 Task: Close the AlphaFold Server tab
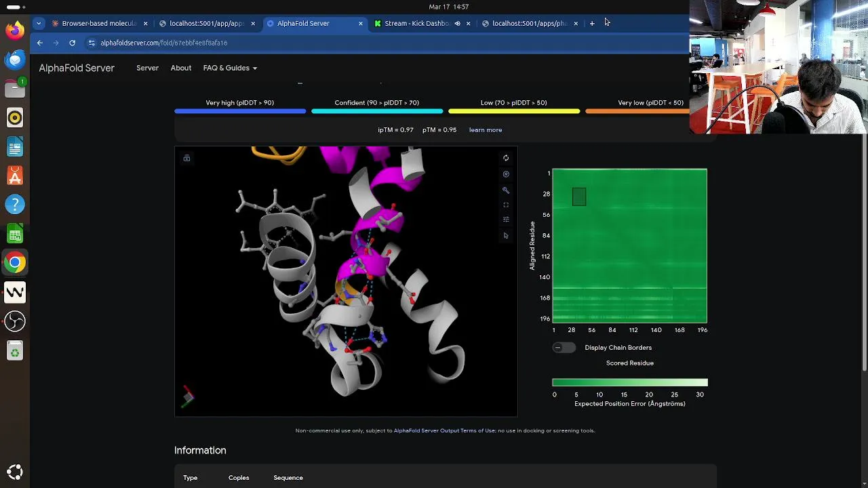click(x=360, y=23)
